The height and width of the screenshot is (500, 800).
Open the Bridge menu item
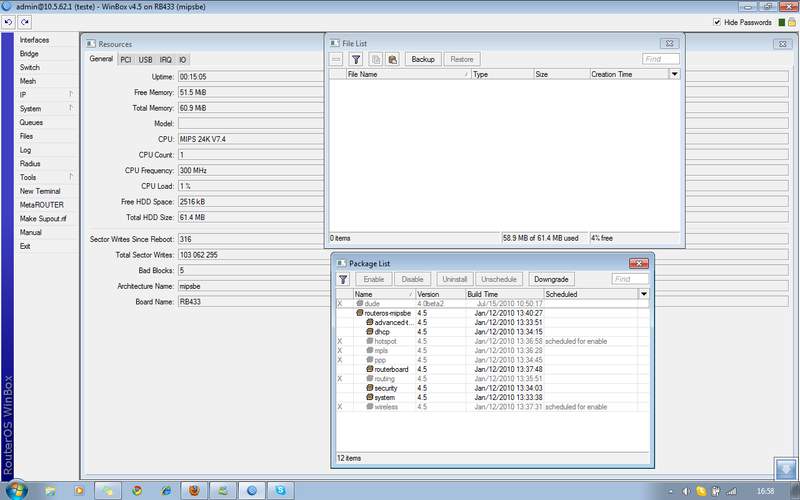pyautogui.click(x=29, y=54)
